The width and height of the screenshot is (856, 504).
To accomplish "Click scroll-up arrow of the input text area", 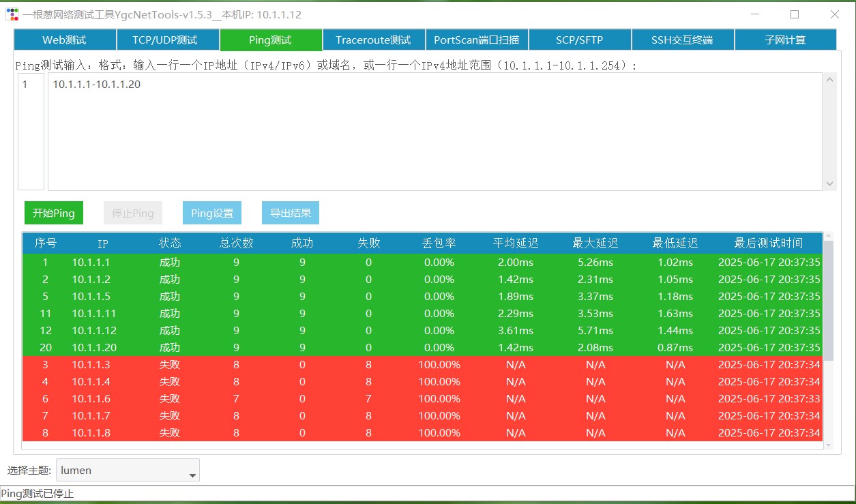I will (829, 80).
